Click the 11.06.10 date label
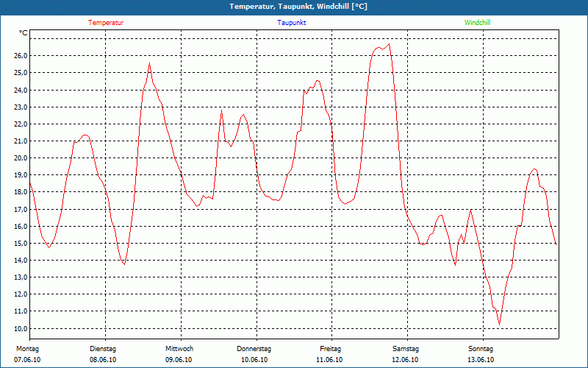Screen dimensions: 588x368 [329, 360]
